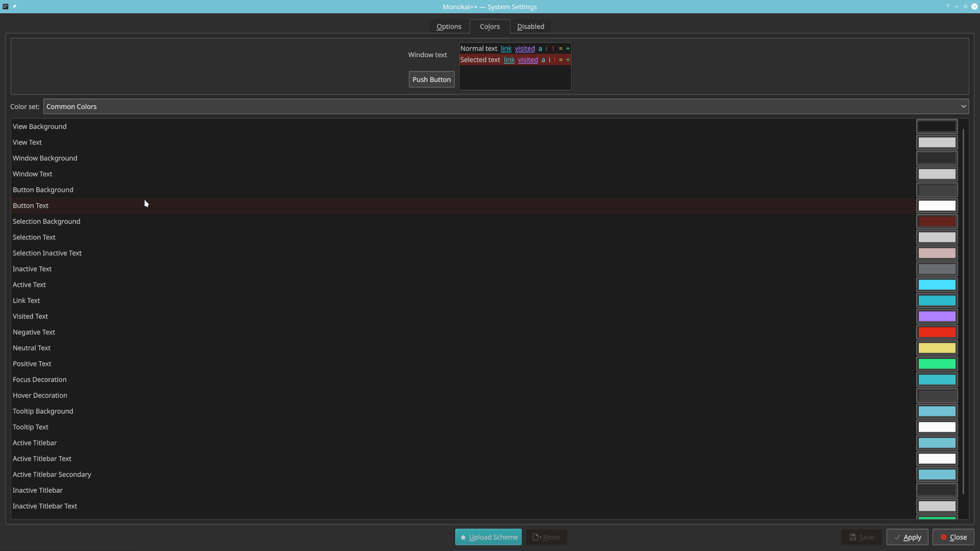Open the Inactive Titlebar color swatch
Image resolution: width=980 pixels, height=551 pixels.
click(x=937, y=490)
